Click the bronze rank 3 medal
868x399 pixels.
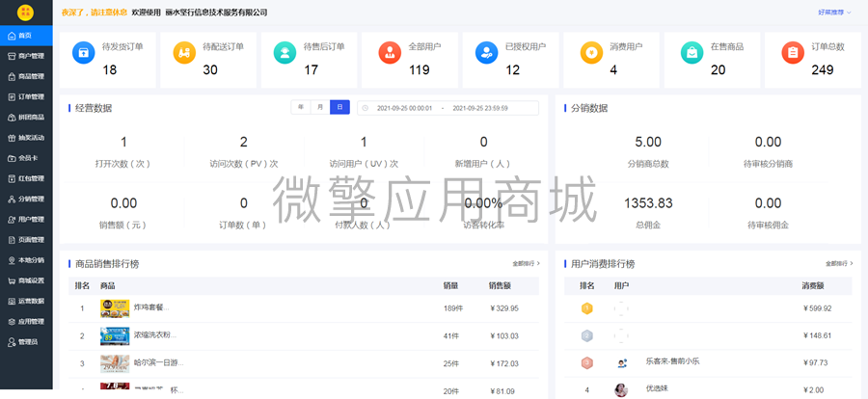(586, 362)
